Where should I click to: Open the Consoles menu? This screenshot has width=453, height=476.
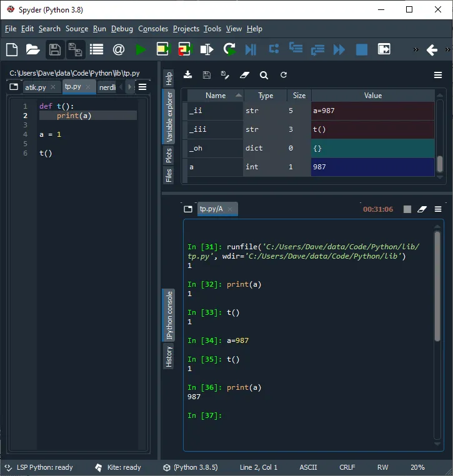coord(153,29)
